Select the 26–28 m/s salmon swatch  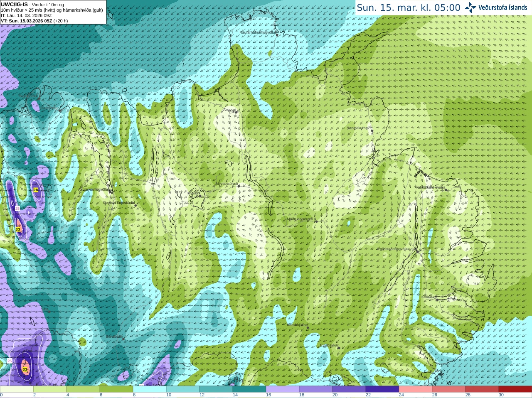click(x=449, y=389)
